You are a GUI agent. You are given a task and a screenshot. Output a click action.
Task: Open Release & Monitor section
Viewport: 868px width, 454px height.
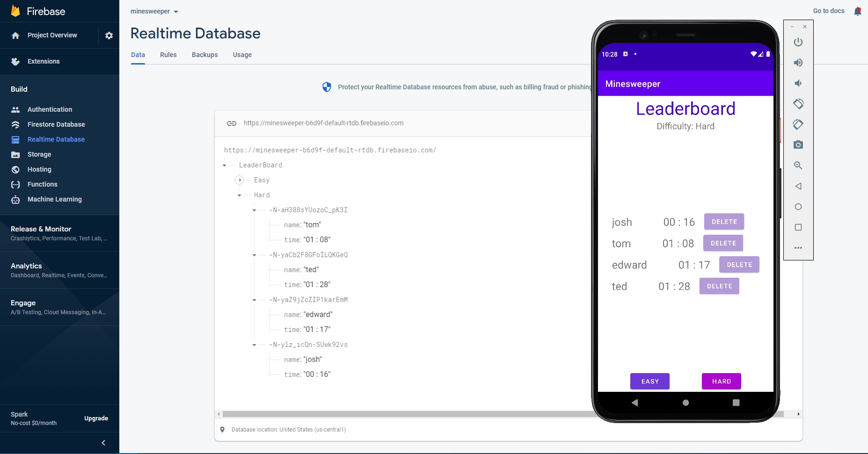[59, 233]
